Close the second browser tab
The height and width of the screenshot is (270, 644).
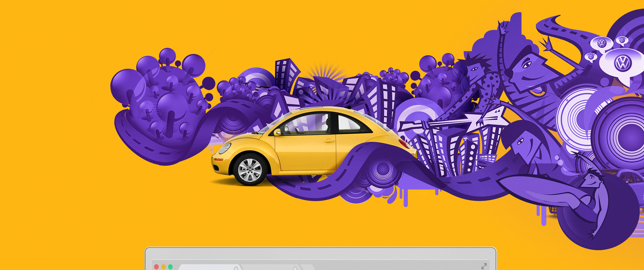(295, 268)
